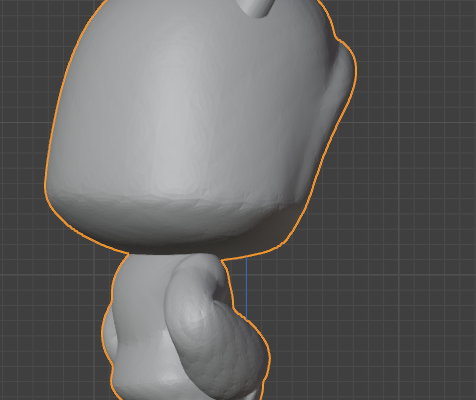Click the elbow crease of the arm

tap(218, 293)
